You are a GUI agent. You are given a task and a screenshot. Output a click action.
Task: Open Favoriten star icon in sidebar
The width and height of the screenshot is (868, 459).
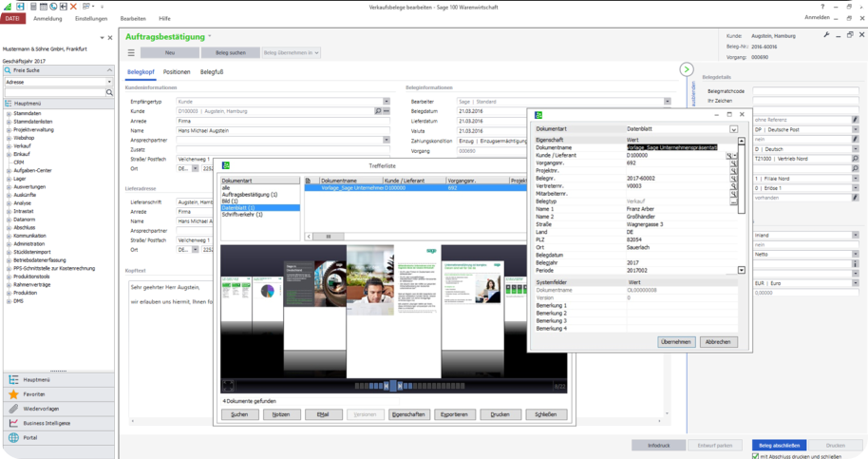click(13, 394)
